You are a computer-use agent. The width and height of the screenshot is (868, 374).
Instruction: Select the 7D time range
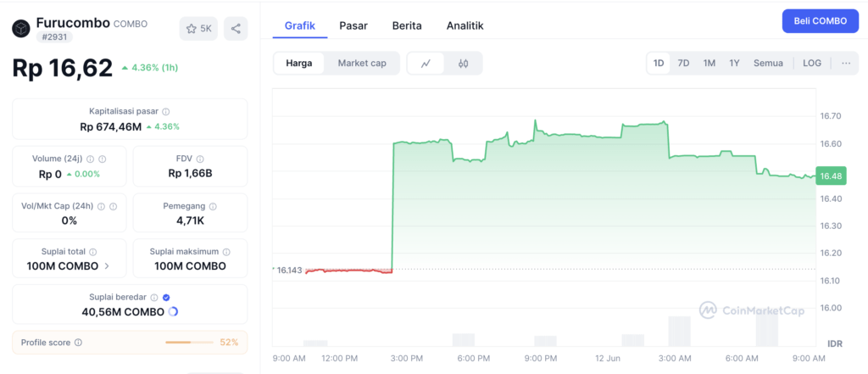click(684, 63)
